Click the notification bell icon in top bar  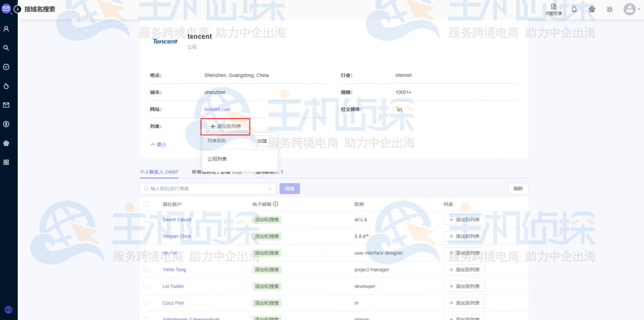click(x=574, y=9)
